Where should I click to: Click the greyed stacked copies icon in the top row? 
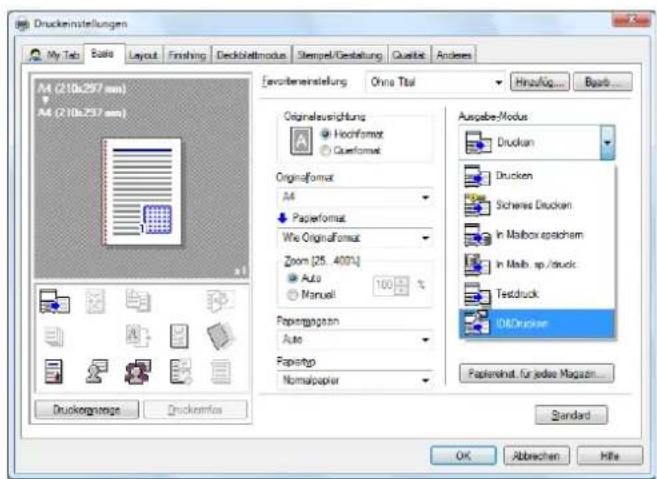(x=138, y=301)
